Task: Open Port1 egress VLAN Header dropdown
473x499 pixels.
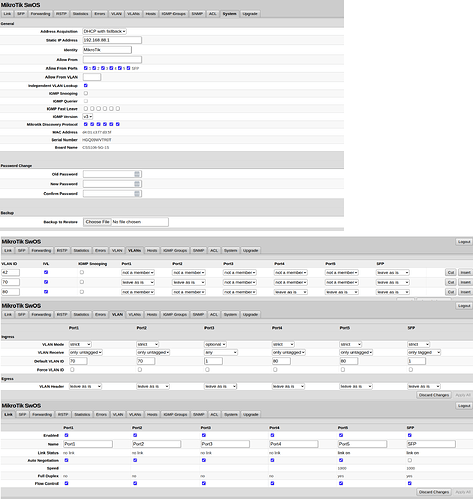Action: click(x=85, y=386)
